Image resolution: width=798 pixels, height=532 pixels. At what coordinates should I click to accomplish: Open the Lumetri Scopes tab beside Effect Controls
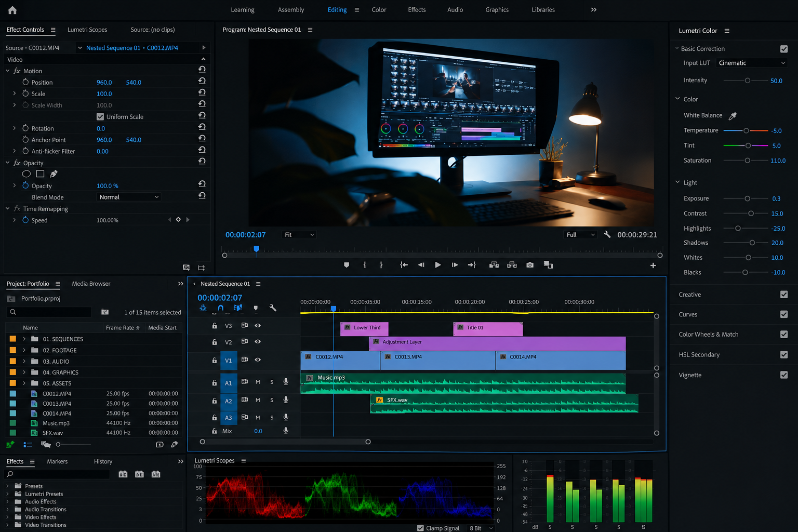coord(87,30)
